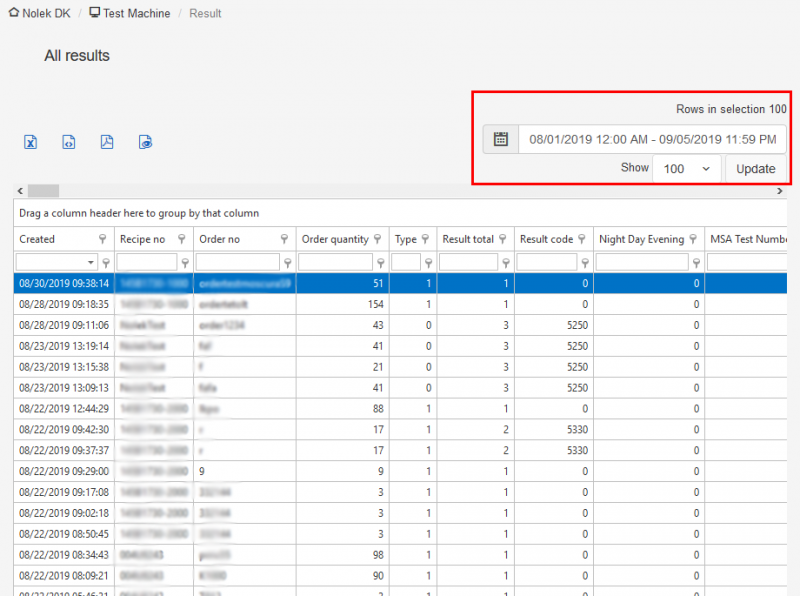Open filter icon in Type header
This screenshot has height=596, width=800.
pyautogui.click(x=426, y=239)
